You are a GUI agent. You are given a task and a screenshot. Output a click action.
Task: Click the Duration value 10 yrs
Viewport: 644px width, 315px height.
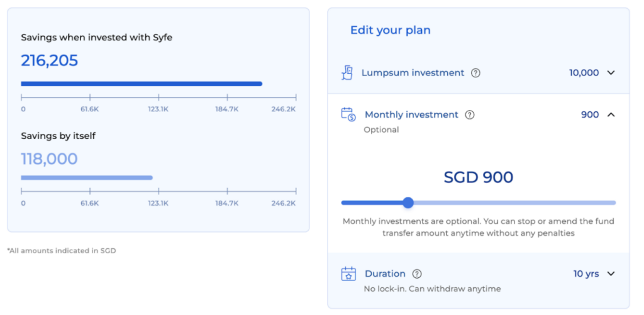coord(586,274)
